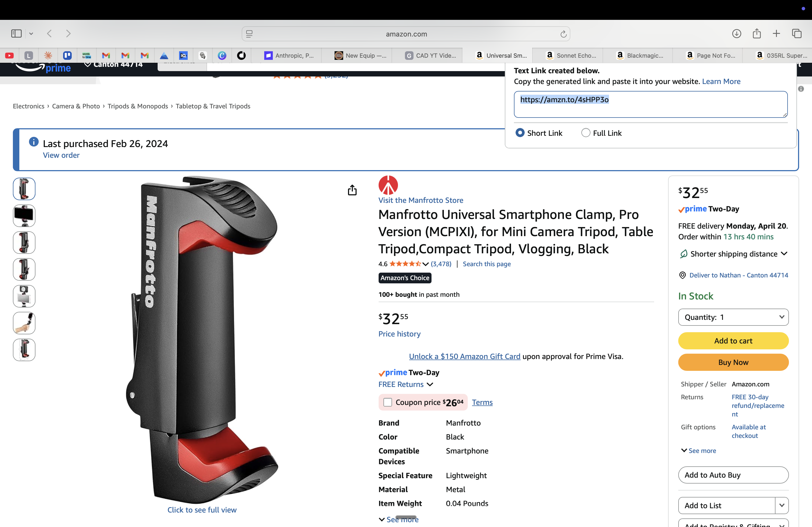
Task: Open View order link
Action: click(x=61, y=155)
